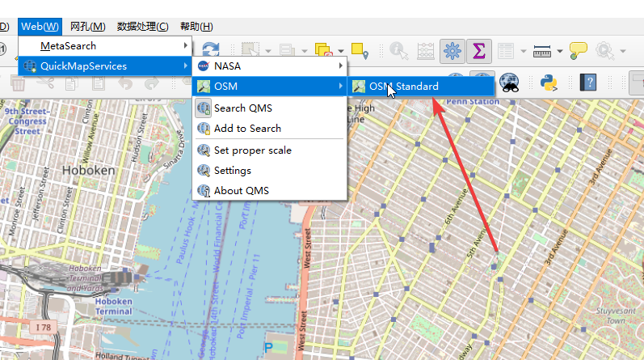The height and width of the screenshot is (360, 644).
Task: Open the 网孔(M) menu
Action: [87, 27]
